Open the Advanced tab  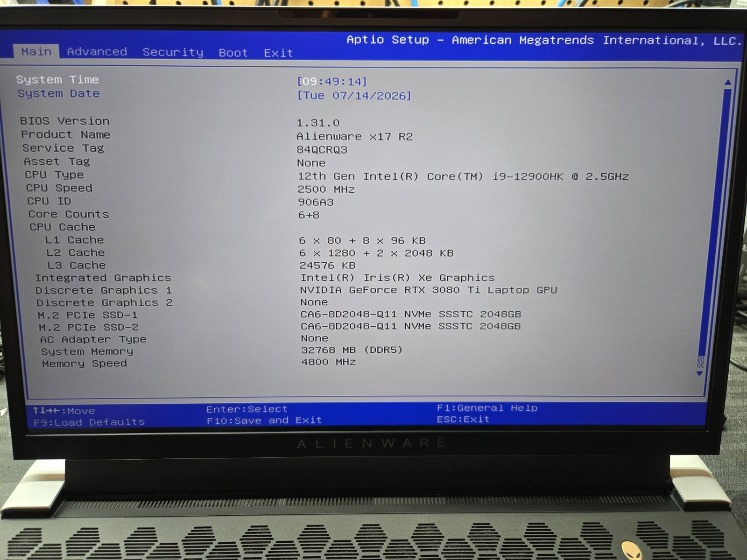[97, 52]
